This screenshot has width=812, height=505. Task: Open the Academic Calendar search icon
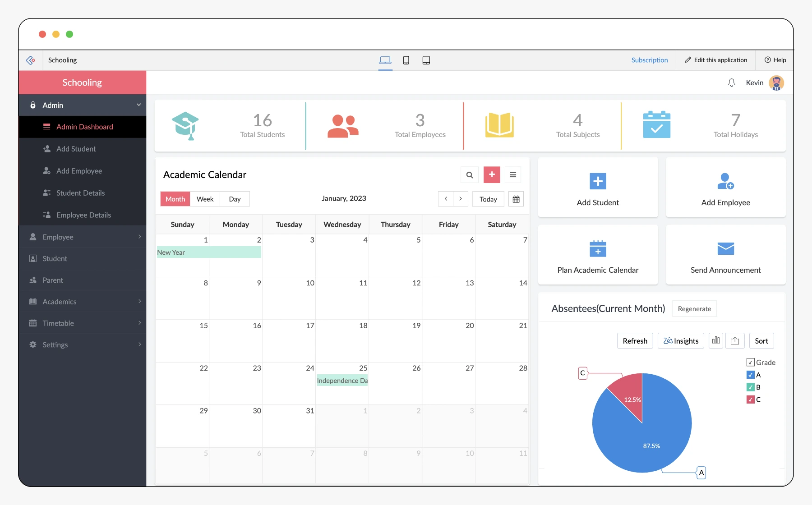pyautogui.click(x=469, y=174)
